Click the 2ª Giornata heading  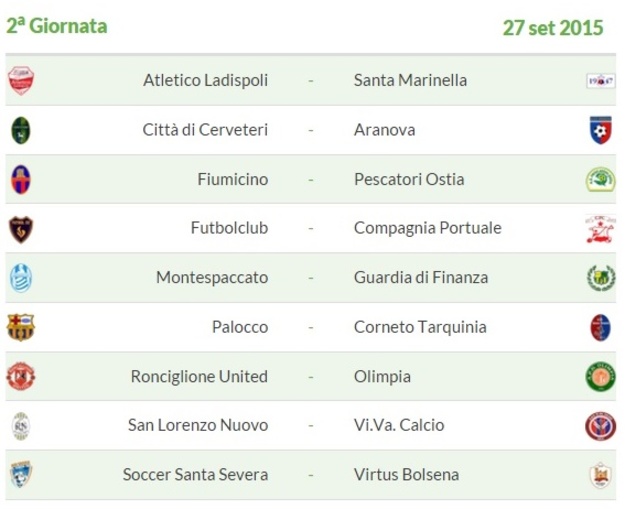(57, 26)
